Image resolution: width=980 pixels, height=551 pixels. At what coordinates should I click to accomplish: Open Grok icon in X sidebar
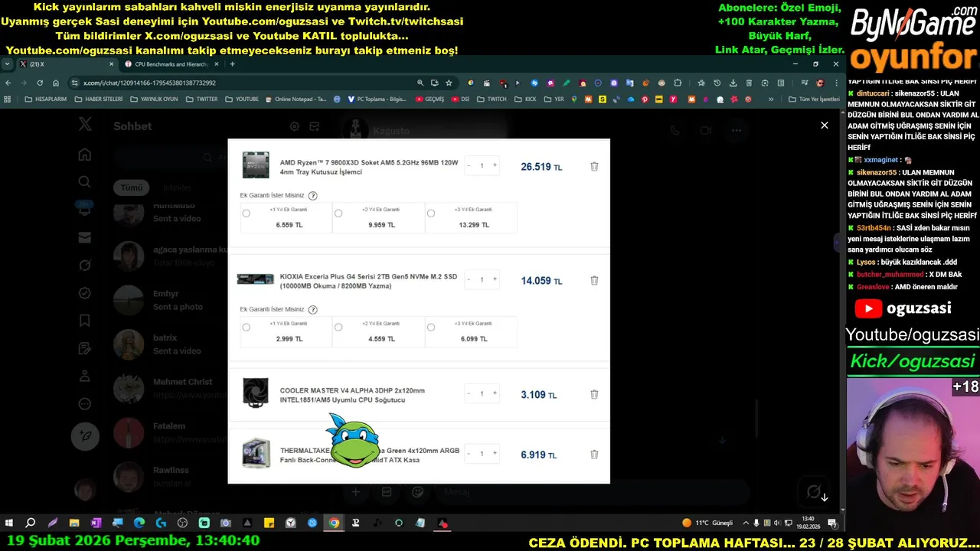pos(85,265)
